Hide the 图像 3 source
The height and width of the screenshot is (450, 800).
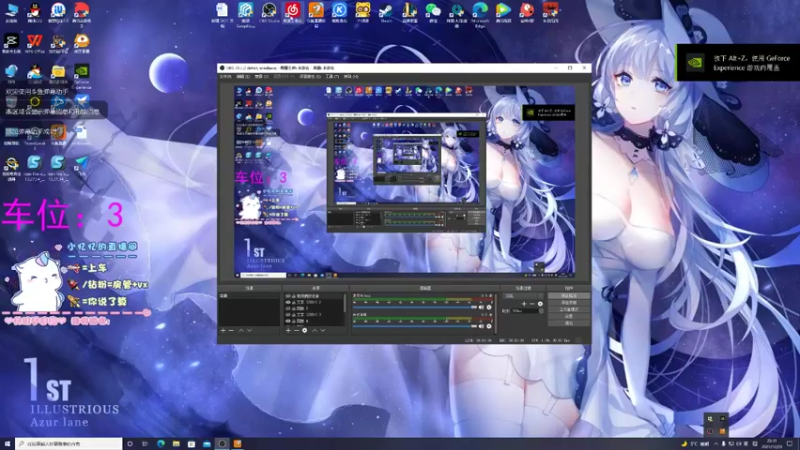[288, 308]
